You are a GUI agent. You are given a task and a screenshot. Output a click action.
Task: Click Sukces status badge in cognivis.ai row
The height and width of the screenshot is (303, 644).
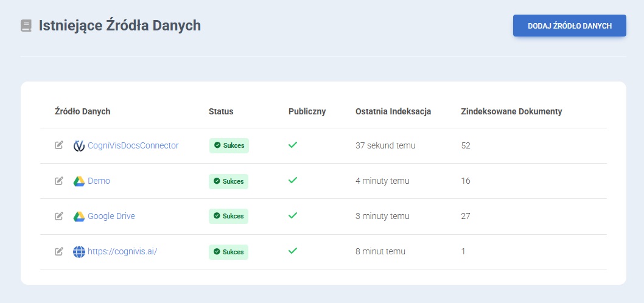pyautogui.click(x=229, y=252)
